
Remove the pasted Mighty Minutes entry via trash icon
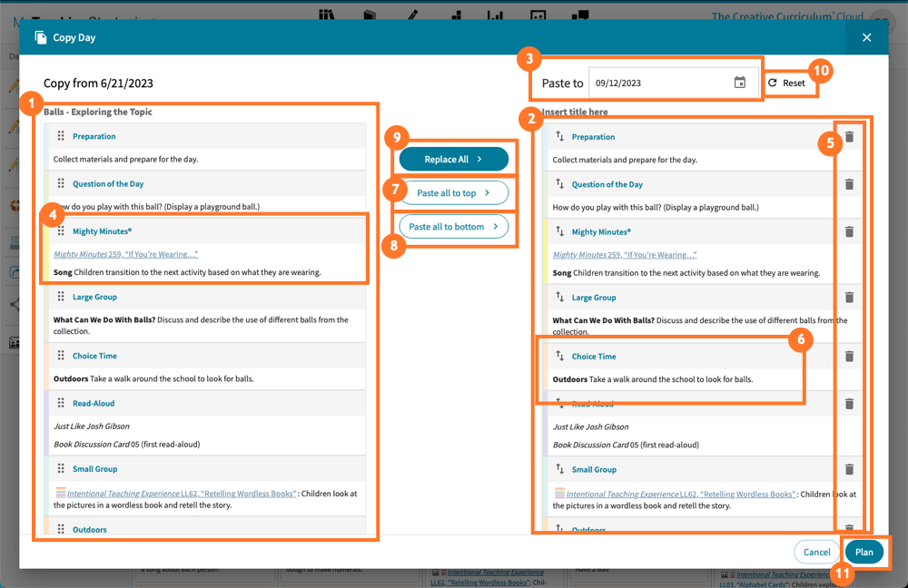coord(849,231)
